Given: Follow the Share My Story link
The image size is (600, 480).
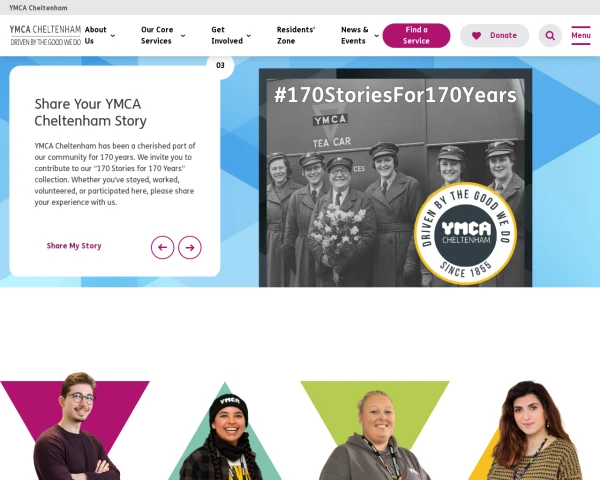Looking at the screenshot, I should [74, 246].
